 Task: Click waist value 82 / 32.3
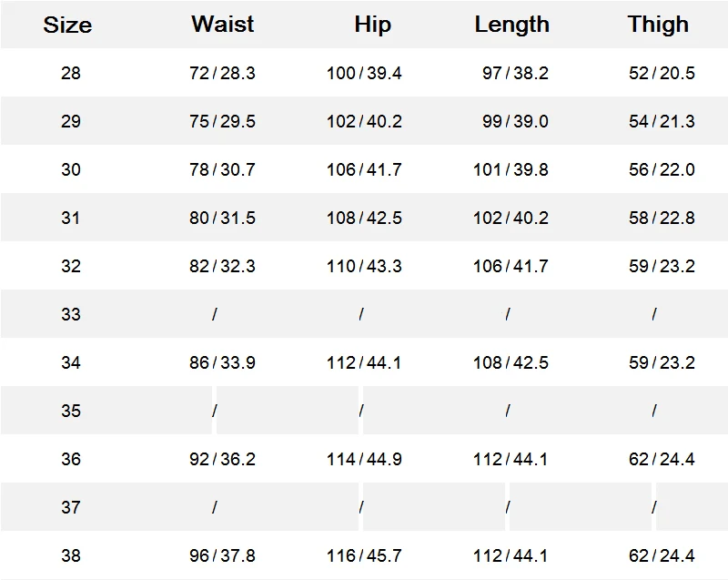[222, 266]
